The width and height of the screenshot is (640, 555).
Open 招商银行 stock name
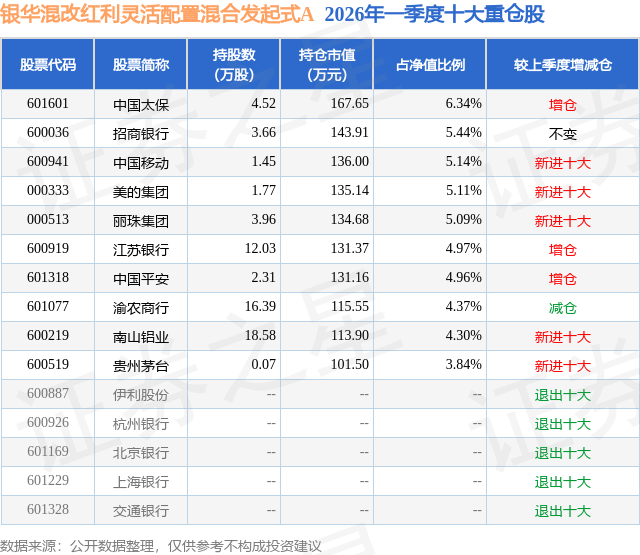coord(141,133)
